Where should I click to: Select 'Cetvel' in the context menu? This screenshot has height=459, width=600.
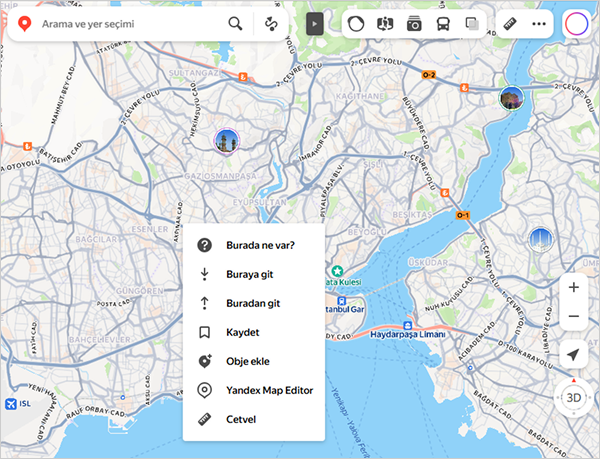pos(254,420)
